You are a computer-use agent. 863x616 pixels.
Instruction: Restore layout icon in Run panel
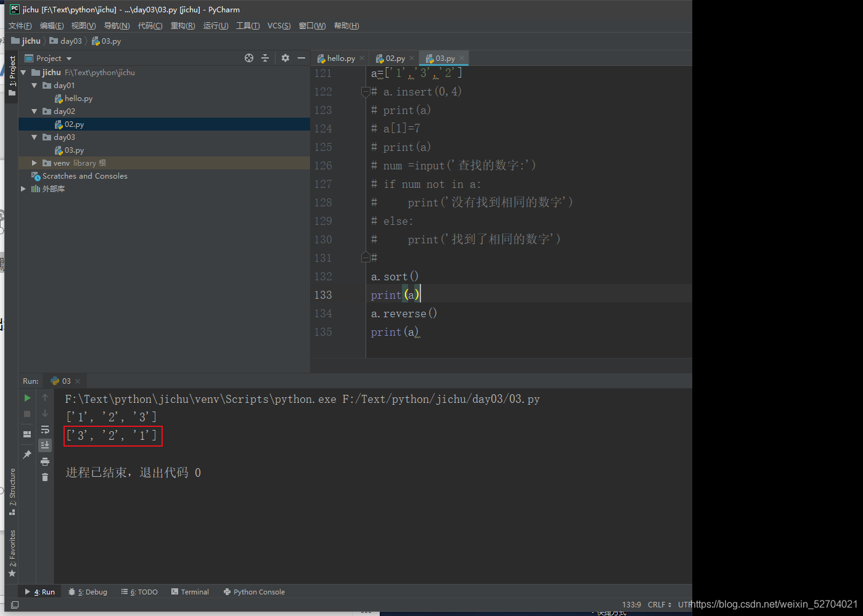tap(27, 434)
